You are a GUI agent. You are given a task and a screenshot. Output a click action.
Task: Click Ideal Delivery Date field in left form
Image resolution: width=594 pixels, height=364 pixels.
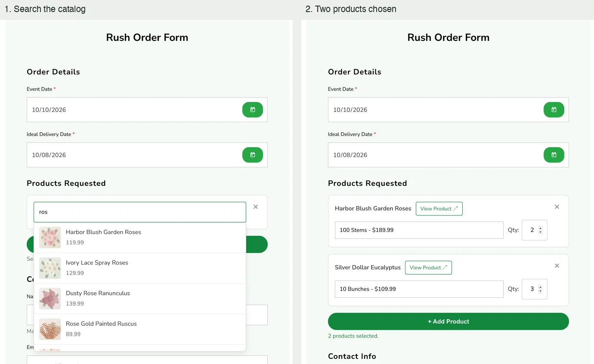pos(147,155)
